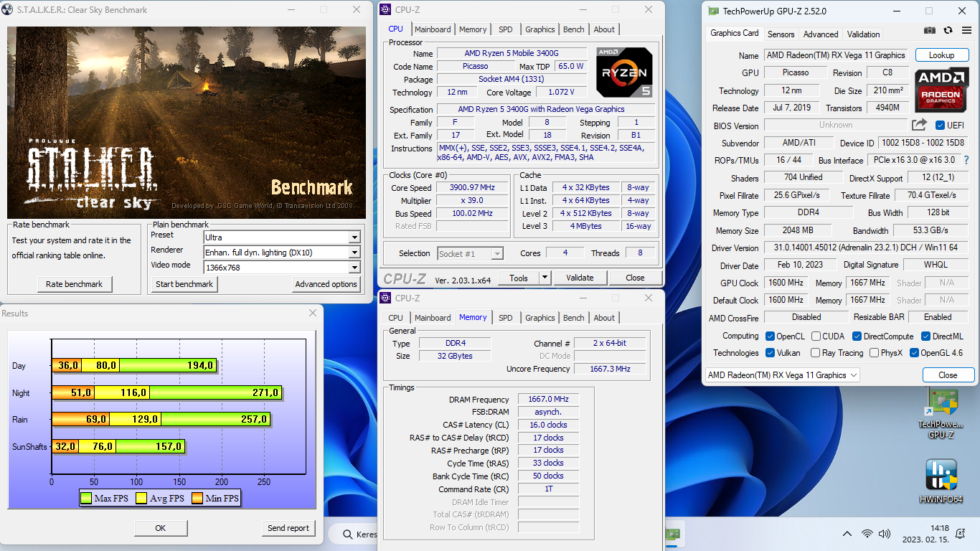Toggle the DirectML checkbox
Screen dimensions: 980x551
(x=925, y=336)
